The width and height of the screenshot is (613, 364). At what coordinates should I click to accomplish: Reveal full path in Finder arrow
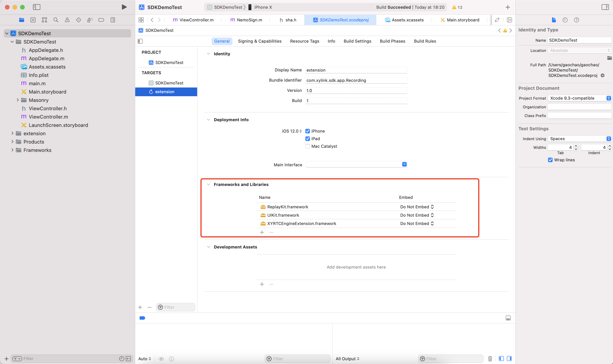602,75
